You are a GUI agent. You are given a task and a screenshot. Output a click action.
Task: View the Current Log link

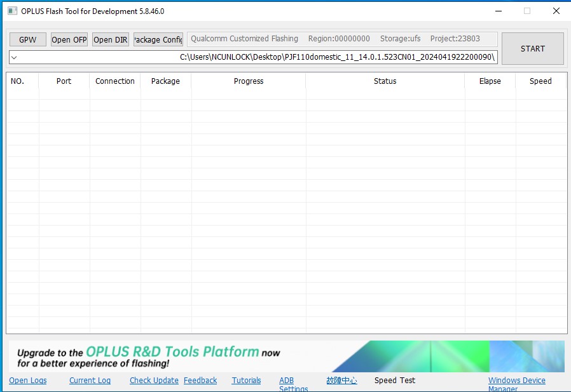90,381
